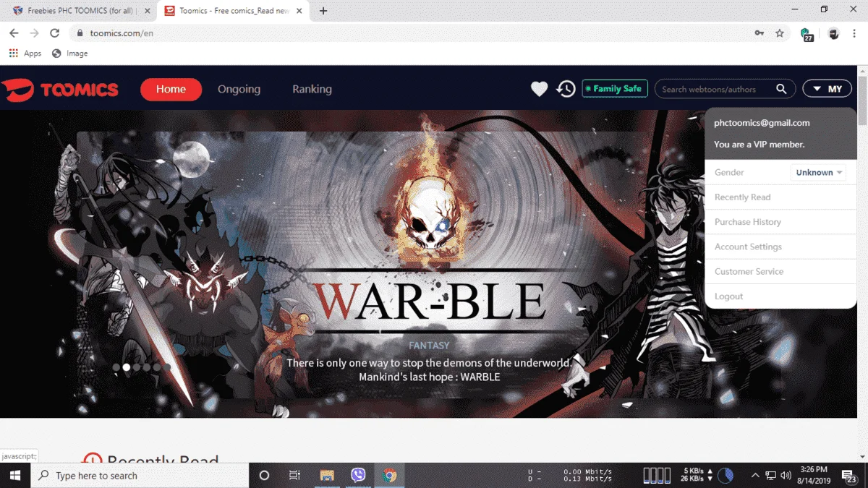Screen dimensions: 868x488
Task: Open the Gender Unknown dropdown
Action: 818,173
